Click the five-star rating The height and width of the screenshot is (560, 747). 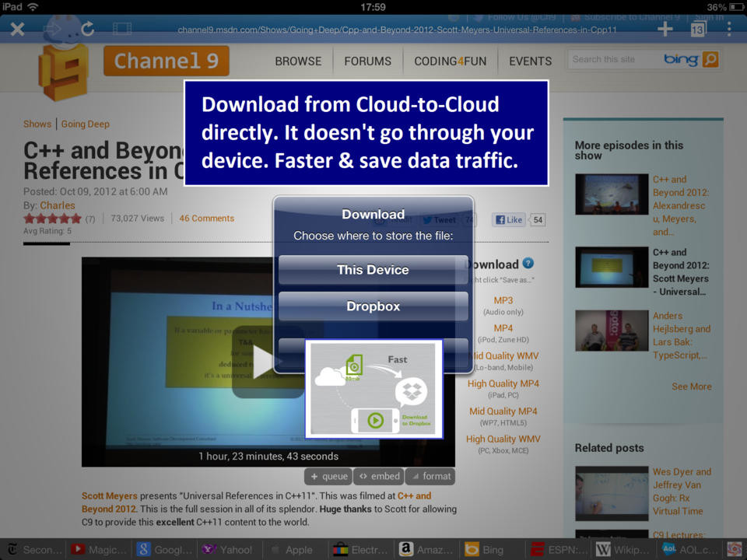click(x=52, y=219)
